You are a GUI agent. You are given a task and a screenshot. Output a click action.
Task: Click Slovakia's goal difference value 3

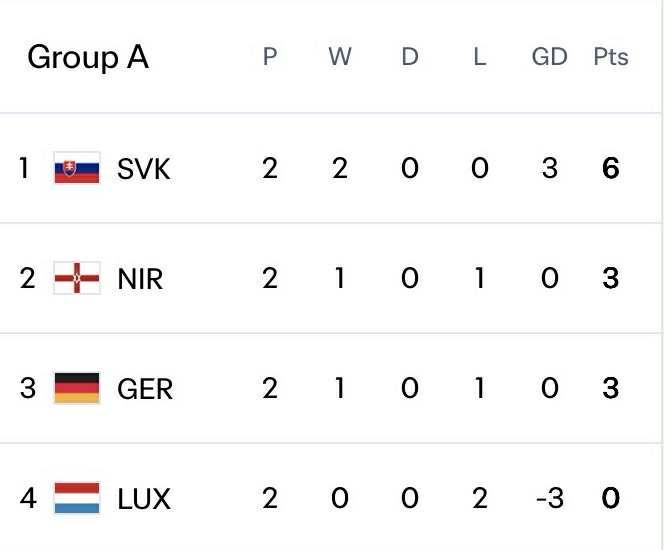coord(549,169)
